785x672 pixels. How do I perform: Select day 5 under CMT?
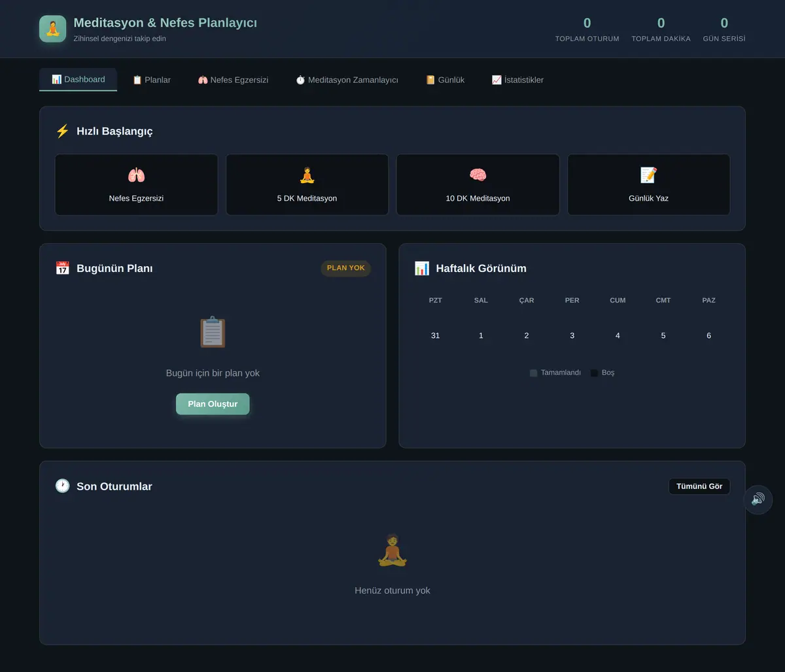click(663, 335)
